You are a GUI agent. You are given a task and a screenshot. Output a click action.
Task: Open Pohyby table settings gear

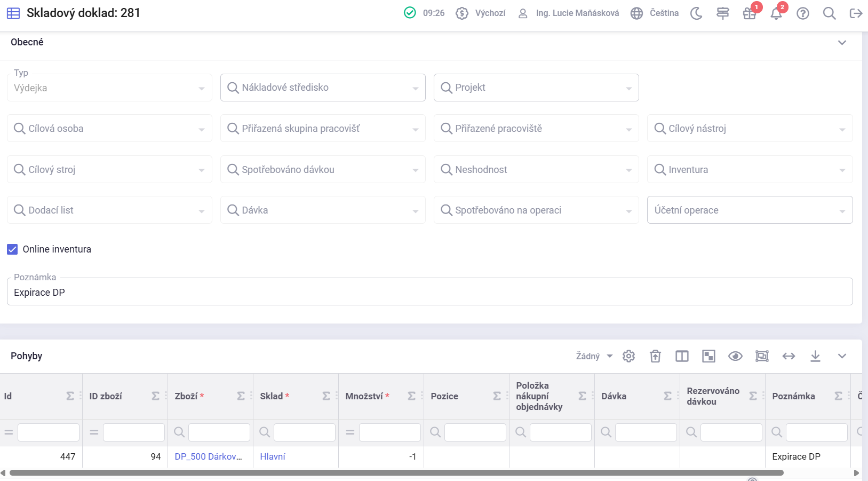628,356
